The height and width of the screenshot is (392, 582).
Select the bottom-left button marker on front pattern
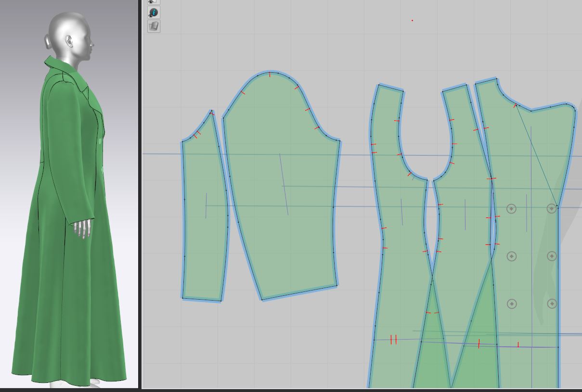point(511,303)
